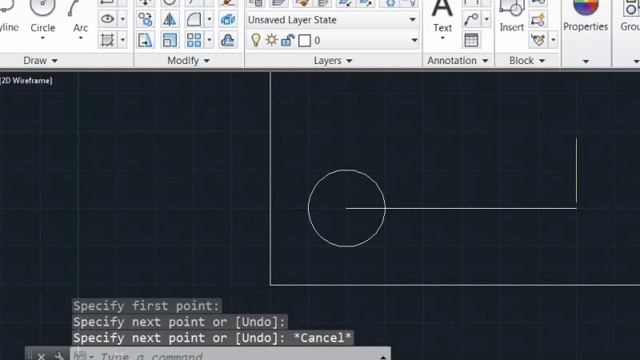Click the large Text annotation tool
Image resolution: width=640 pixels, height=360 pixels.
[x=442, y=16]
